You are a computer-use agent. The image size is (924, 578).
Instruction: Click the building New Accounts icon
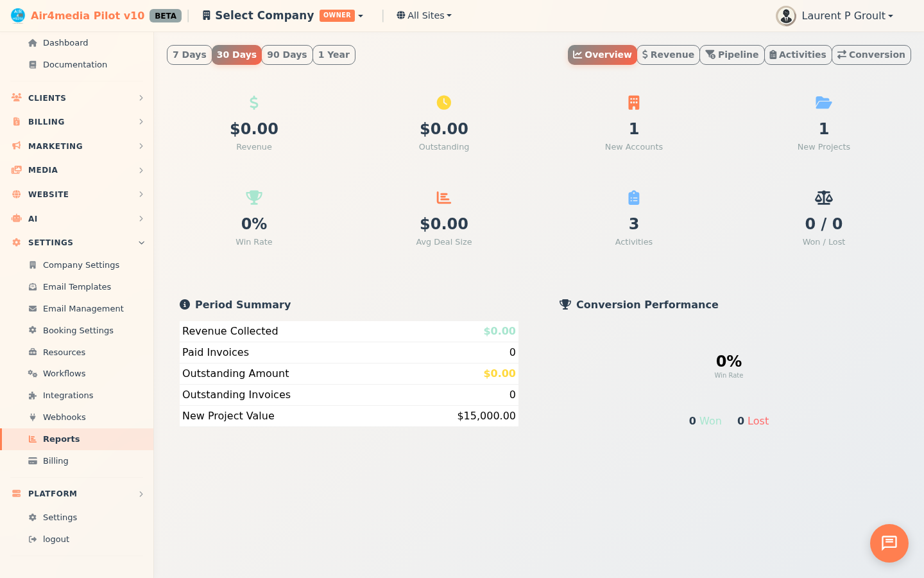coord(634,103)
